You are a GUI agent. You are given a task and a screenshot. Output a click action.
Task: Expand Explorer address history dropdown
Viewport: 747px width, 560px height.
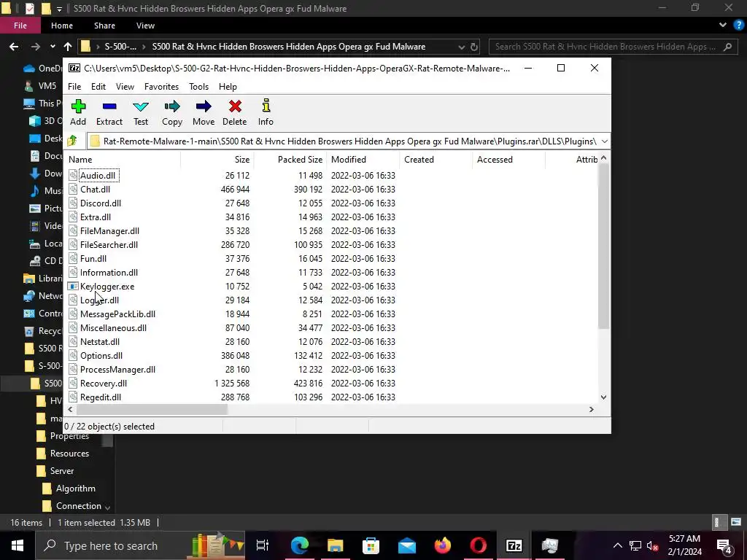(461, 47)
